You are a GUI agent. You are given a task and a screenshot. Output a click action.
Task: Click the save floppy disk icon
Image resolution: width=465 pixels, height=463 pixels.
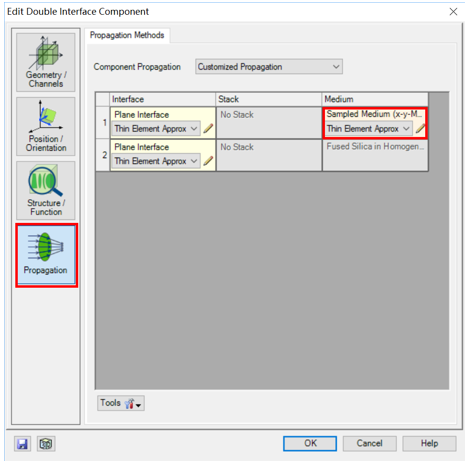[22, 444]
